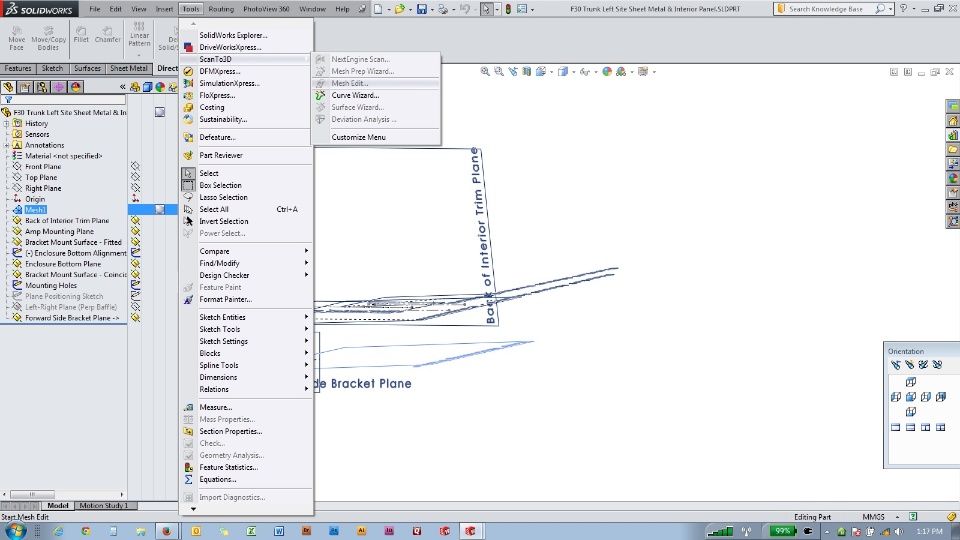Click Lasso Selection in Tools menu

click(246, 197)
